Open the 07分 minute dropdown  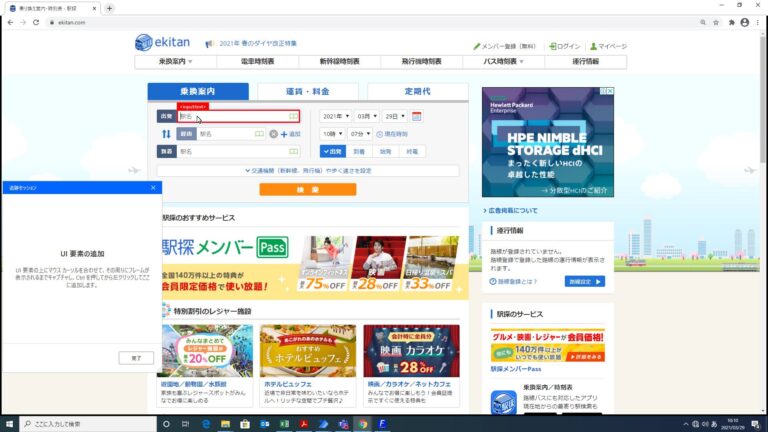point(360,134)
